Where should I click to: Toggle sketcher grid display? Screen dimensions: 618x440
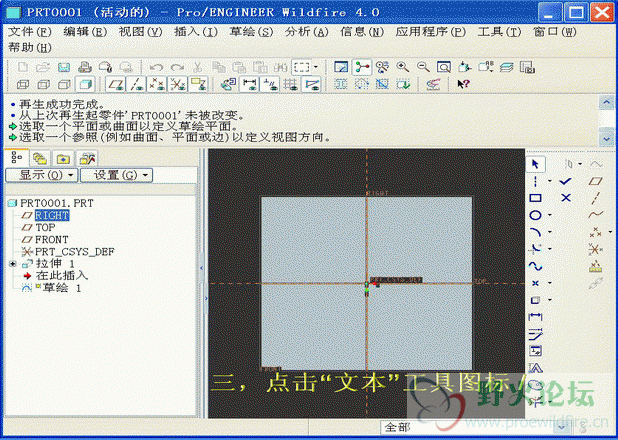[291, 84]
